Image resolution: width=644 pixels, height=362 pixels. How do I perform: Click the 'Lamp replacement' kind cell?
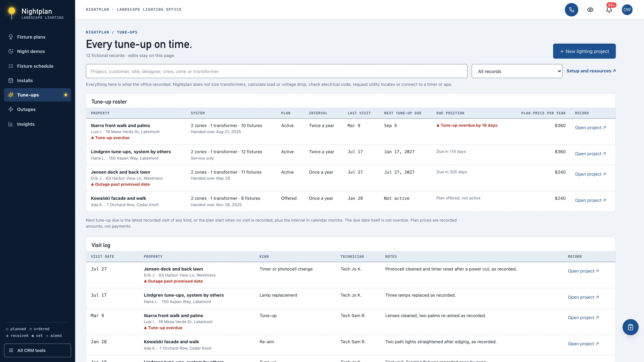click(x=278, y=295)
